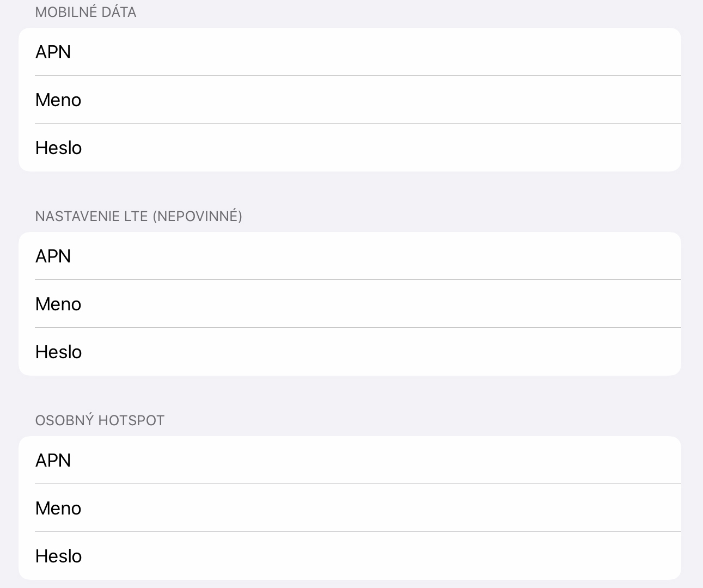Click the APN label text in LTE section
The image size is (703, 588).
coord(53,256)
